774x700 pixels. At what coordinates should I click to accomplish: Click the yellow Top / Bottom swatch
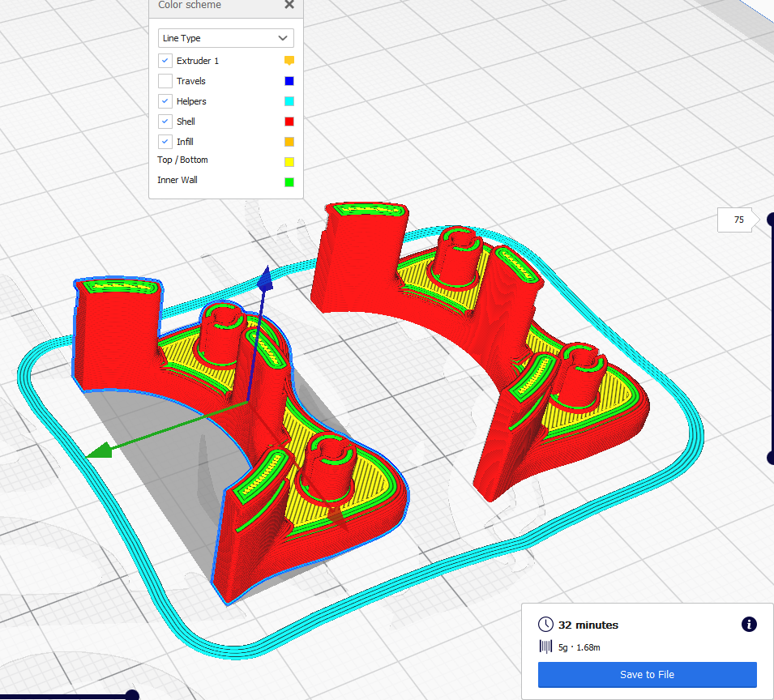(289, 162)
